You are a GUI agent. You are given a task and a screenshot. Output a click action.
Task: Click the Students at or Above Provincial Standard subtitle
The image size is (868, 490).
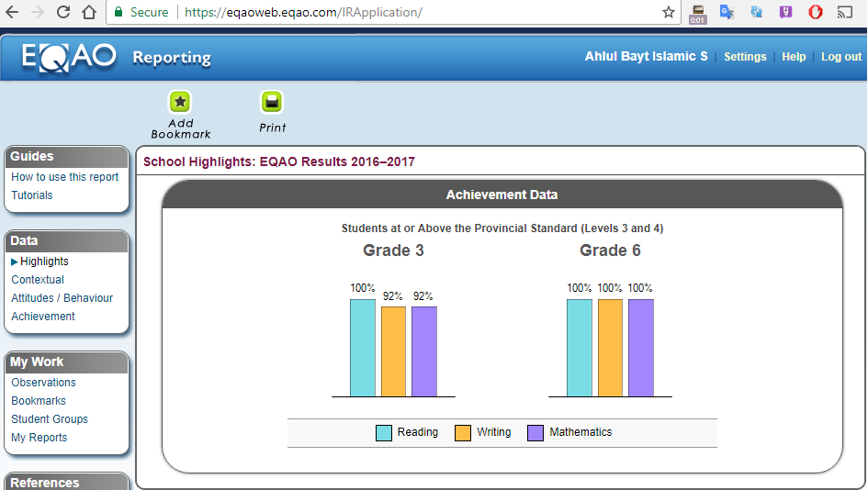pos(502,228)
